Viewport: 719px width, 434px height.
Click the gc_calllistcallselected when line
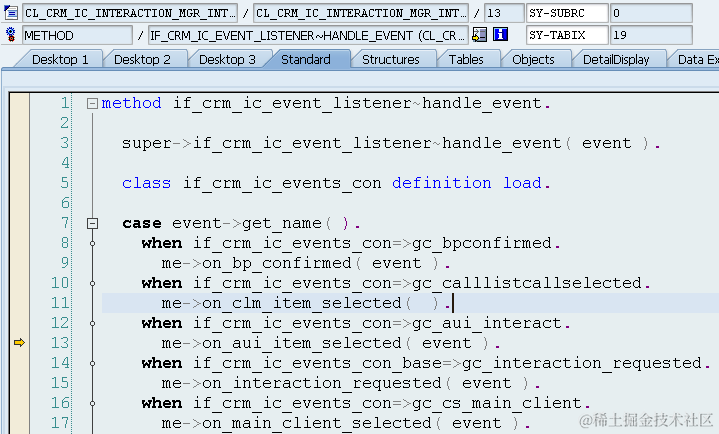tap(396, 283)
